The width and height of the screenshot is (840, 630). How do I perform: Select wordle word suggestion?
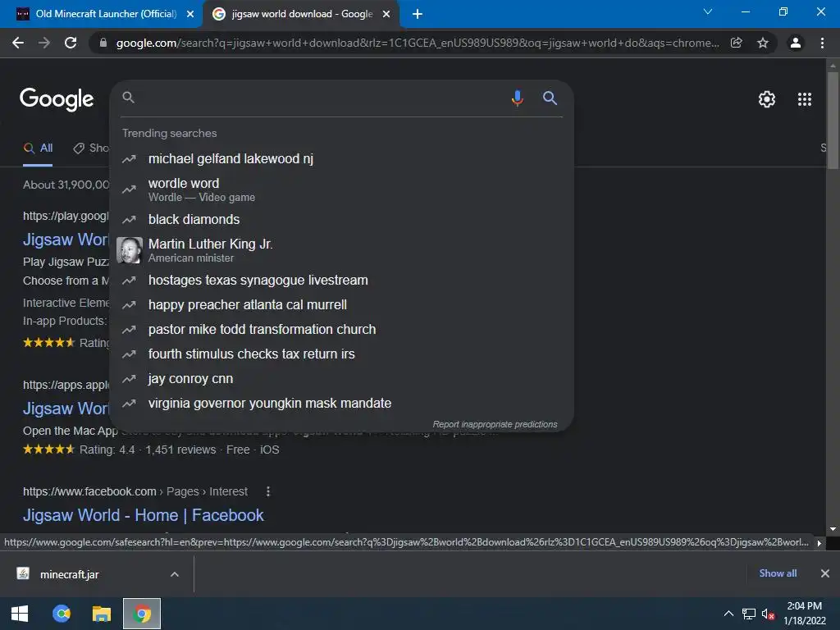pyautogui.click(x=341, y=189)
